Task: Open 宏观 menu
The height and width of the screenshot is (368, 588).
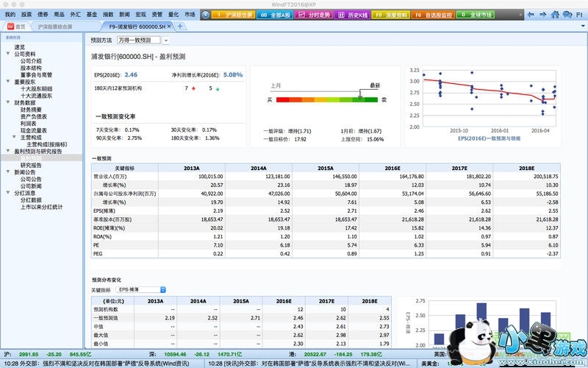Action: (140, 14)
